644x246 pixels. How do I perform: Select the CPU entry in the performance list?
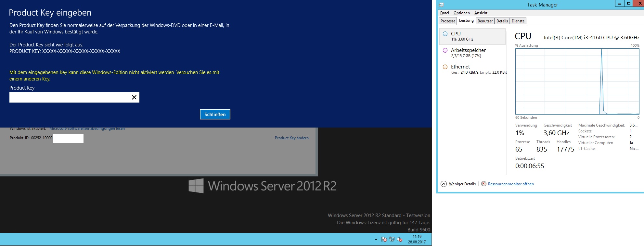pos(472,36)
